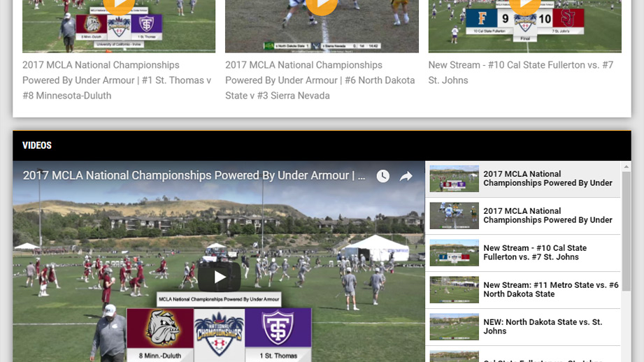Click thumbnail image of North Dakota State vs St. Johns
The height and width of the screenshot is (362, 644).
tap(455, 326)
